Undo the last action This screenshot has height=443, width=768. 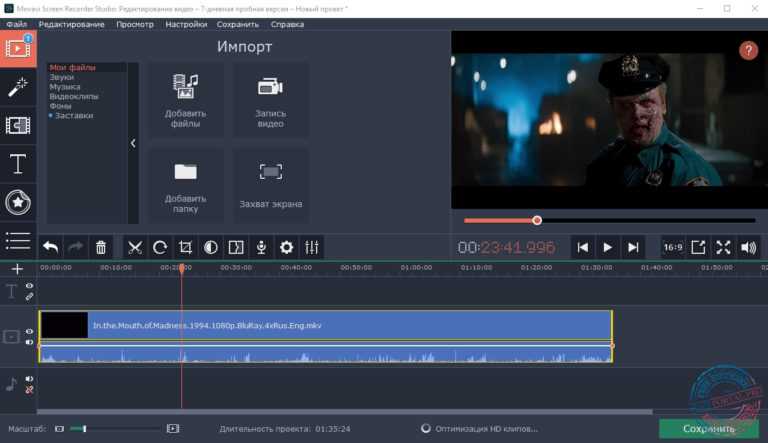pos(50,247)
